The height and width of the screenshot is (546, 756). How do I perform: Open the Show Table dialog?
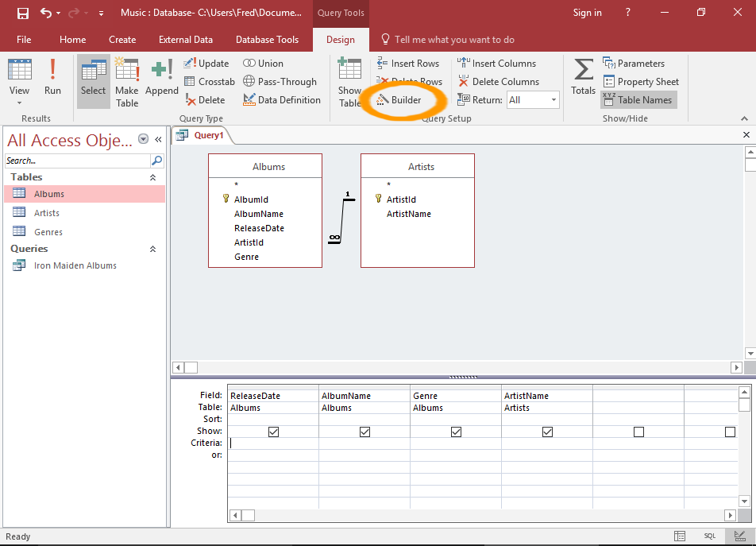[x=349, y=82]
